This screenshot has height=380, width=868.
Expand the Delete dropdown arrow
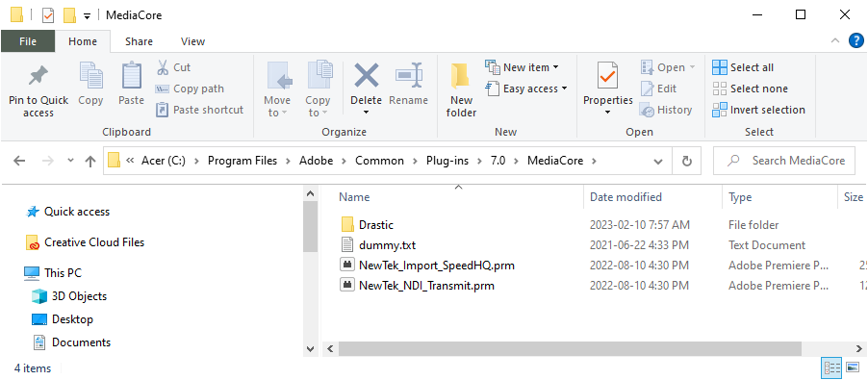pos(366,113)
